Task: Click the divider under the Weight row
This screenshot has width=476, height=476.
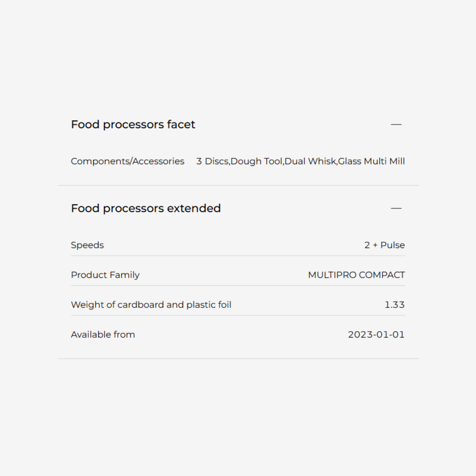Action: tap(238, 315)
